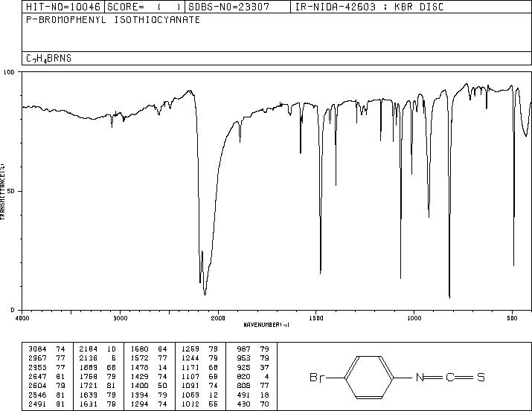Screen dimensions: 532x411
Task: Select the 1721 peak table entry
Action: [x=97, y=386]
